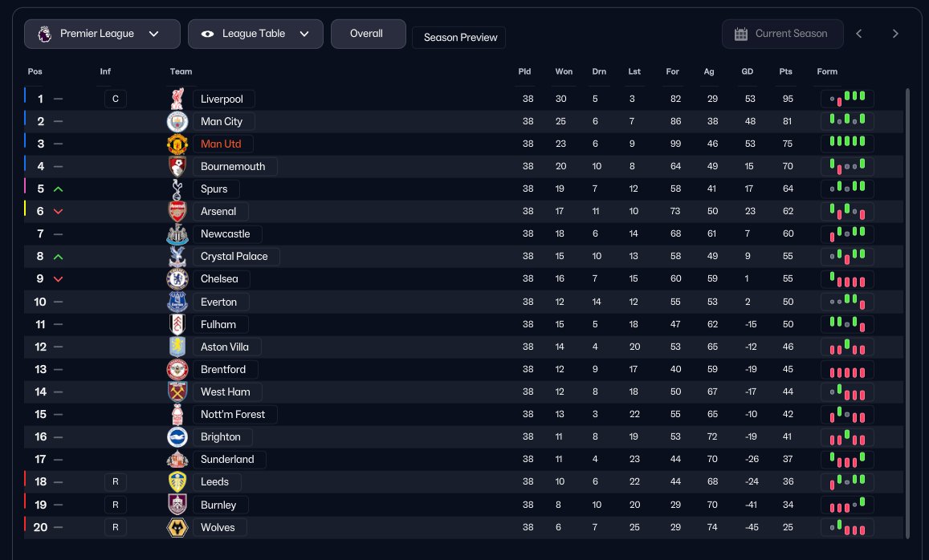Click the Liverpool club crest

177,99
